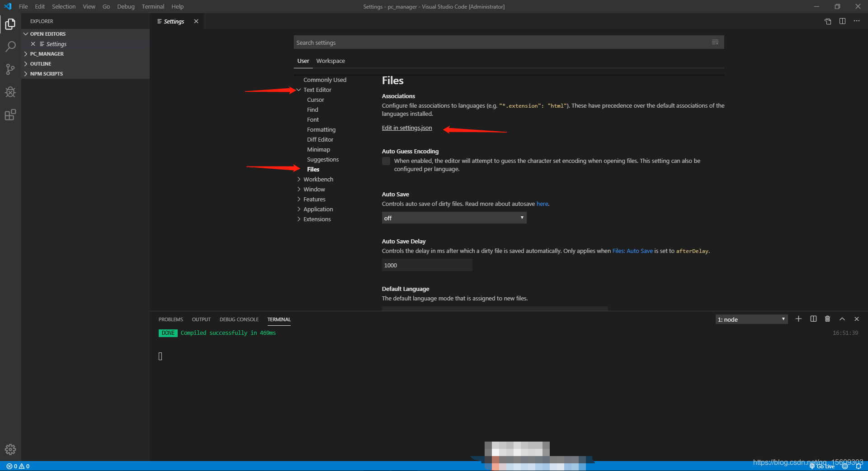Select Minimap in settings tree
868x471 pixels.
pyautogui.click(x=319, y=149)
